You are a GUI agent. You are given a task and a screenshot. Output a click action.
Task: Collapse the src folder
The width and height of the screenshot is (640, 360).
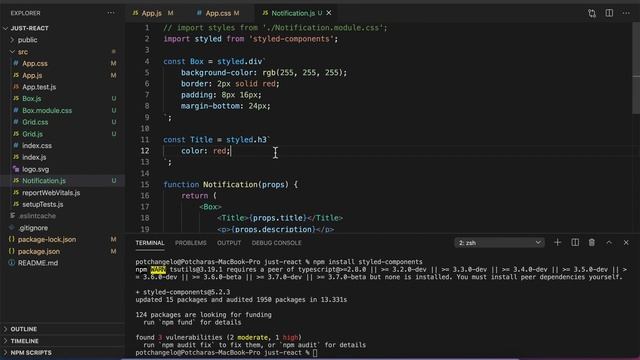(x=12, y=52)
